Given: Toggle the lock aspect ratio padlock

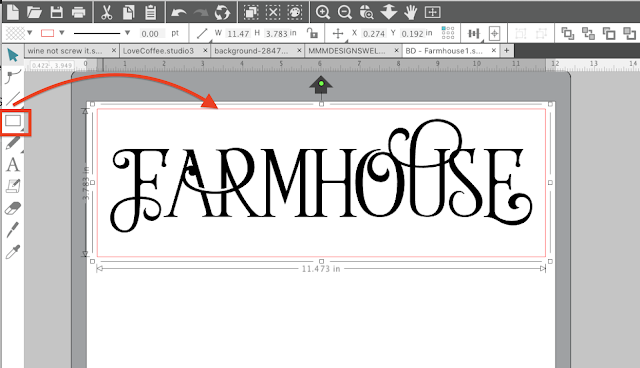Looking at the screenshot, I should pos(312,33).
